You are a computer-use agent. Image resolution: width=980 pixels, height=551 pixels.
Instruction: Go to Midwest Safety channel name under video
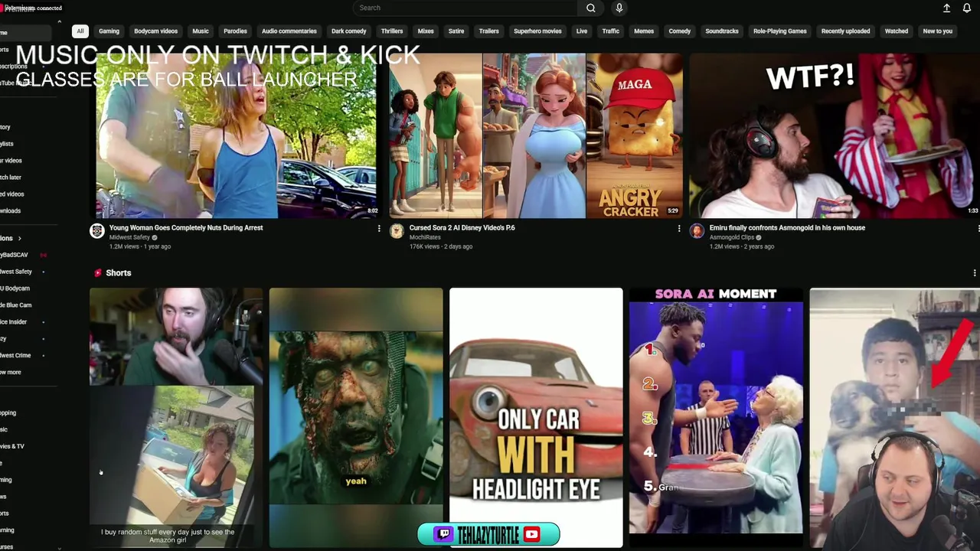(129, 237)
